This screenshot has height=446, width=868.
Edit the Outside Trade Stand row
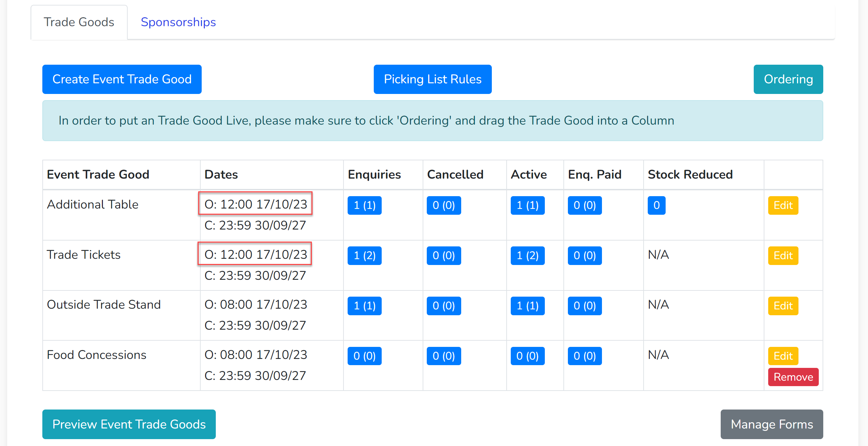[783, 306]
